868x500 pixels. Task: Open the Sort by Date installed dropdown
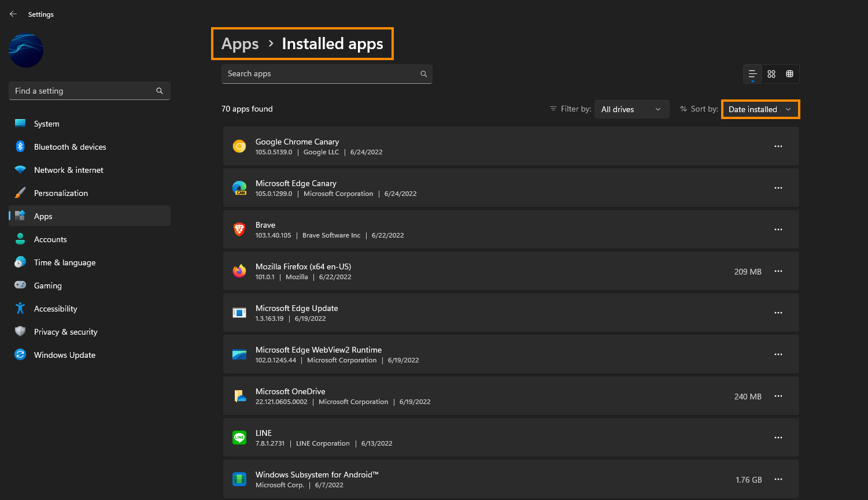[x=760, y=109]
